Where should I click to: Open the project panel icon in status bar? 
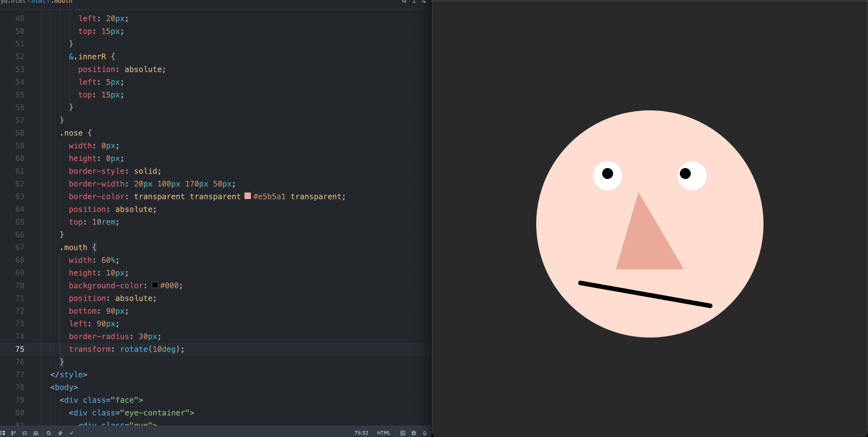3,433
